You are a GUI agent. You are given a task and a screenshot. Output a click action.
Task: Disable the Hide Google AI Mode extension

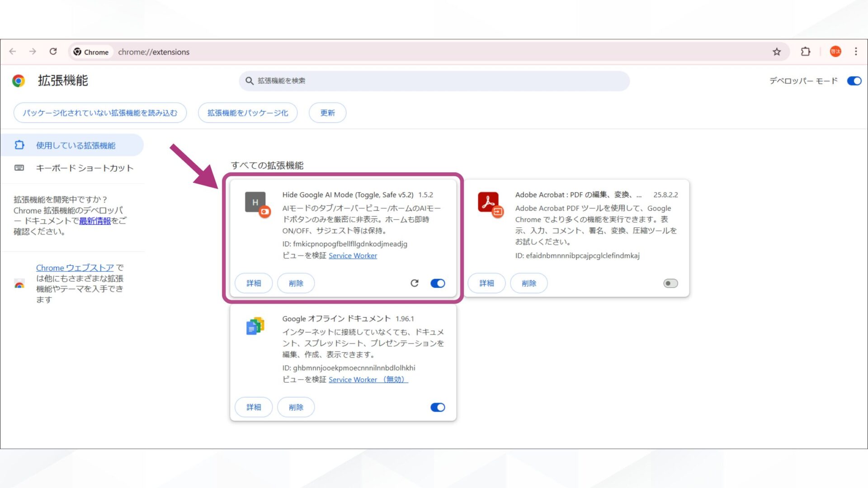[437, 283]
